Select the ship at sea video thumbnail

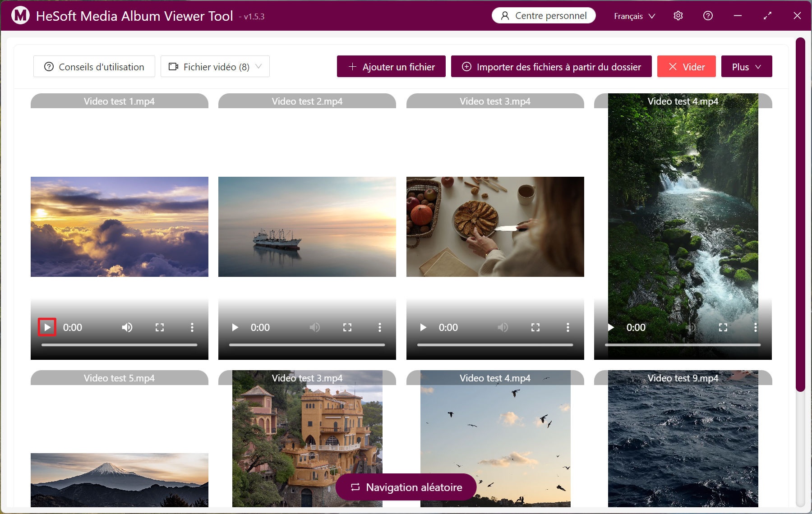point(307,227)
